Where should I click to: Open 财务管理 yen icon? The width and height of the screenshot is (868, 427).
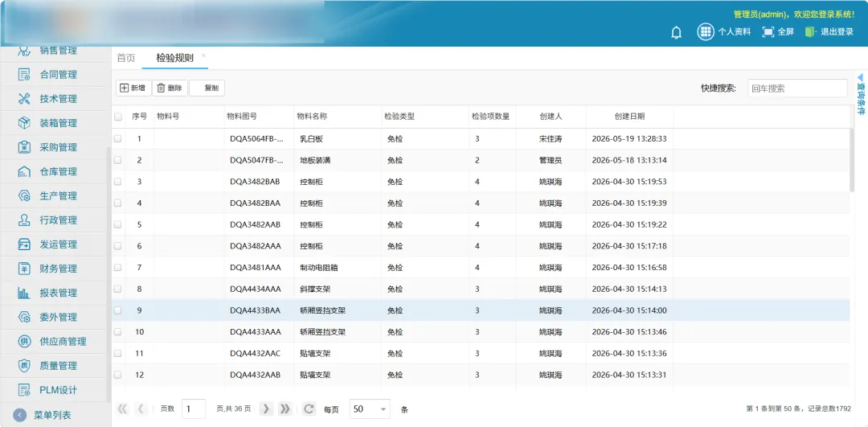coord(24,269)
